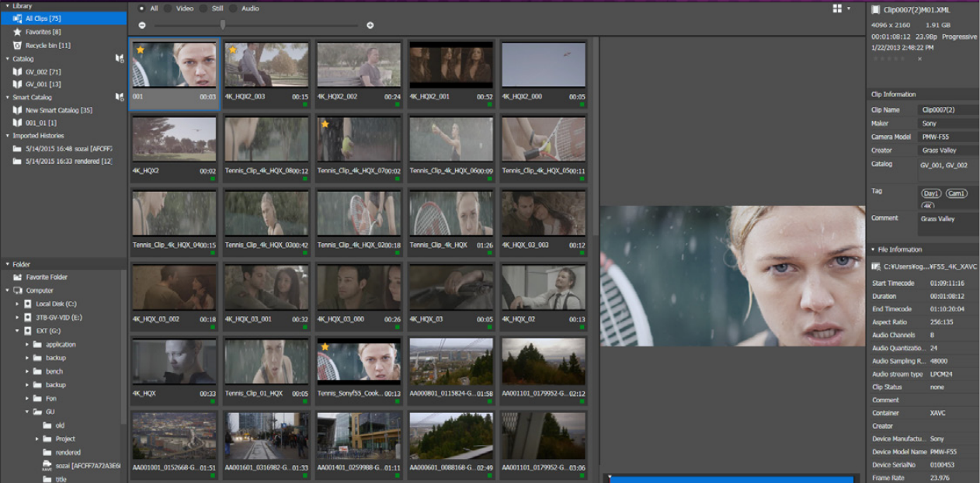Click the add smart catalog icon
This screenshot has height=483, width=980.
tap(120, 97)
